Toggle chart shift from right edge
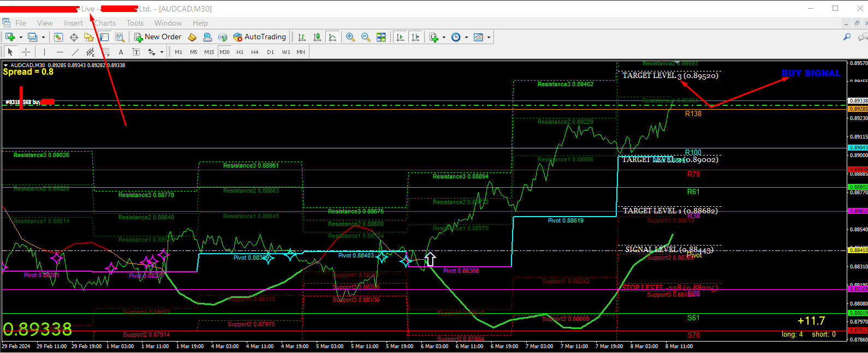 click(415, 37)
